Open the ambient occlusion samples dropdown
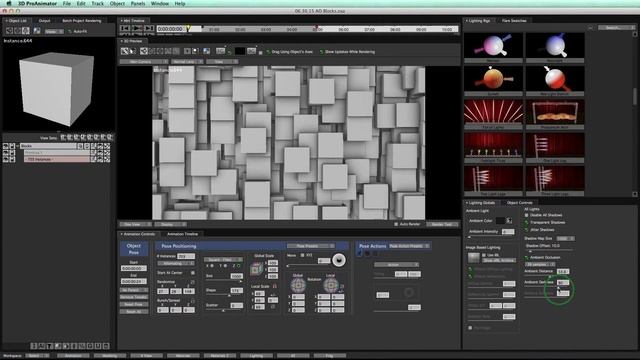Screen dimensions: 640x360 pos(540,264)
